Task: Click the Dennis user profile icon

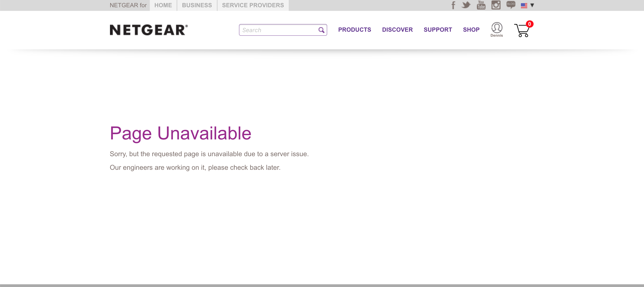Action: point(496,28)
